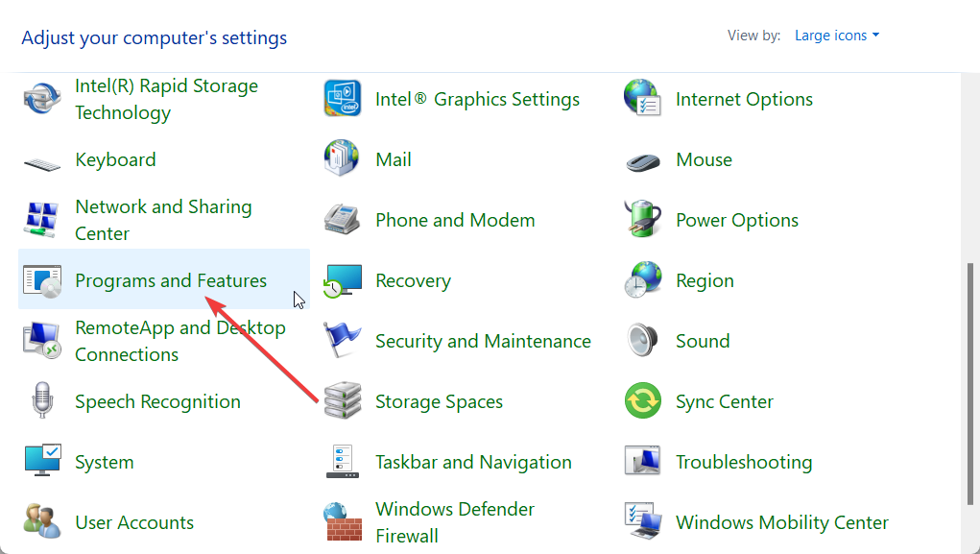The image size is (980, 554).
Task: Open Network and Sharing Center link
Action: [x=163, y=220]
